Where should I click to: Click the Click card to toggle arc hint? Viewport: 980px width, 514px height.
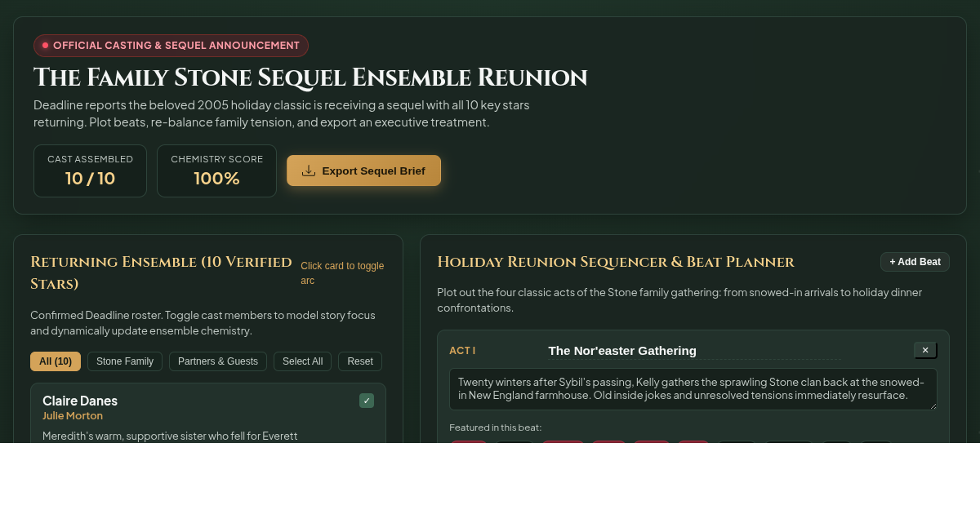tap(342, 273)
